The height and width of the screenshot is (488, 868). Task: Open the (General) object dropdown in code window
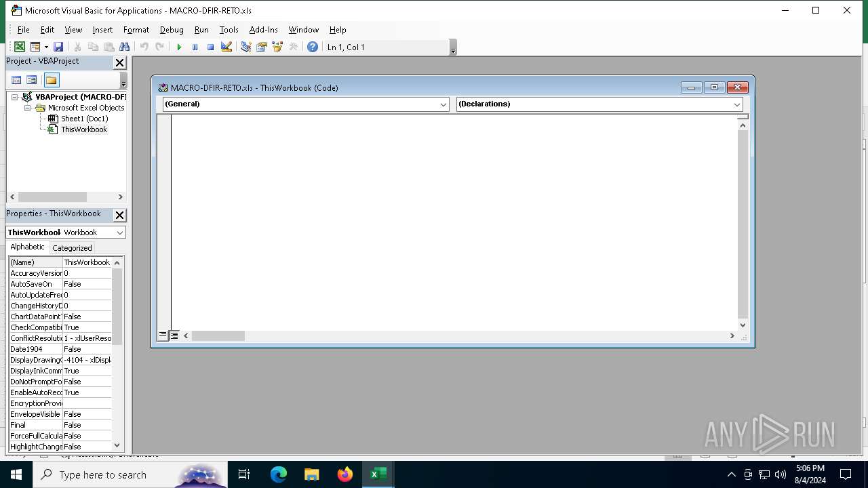[443, 104]
